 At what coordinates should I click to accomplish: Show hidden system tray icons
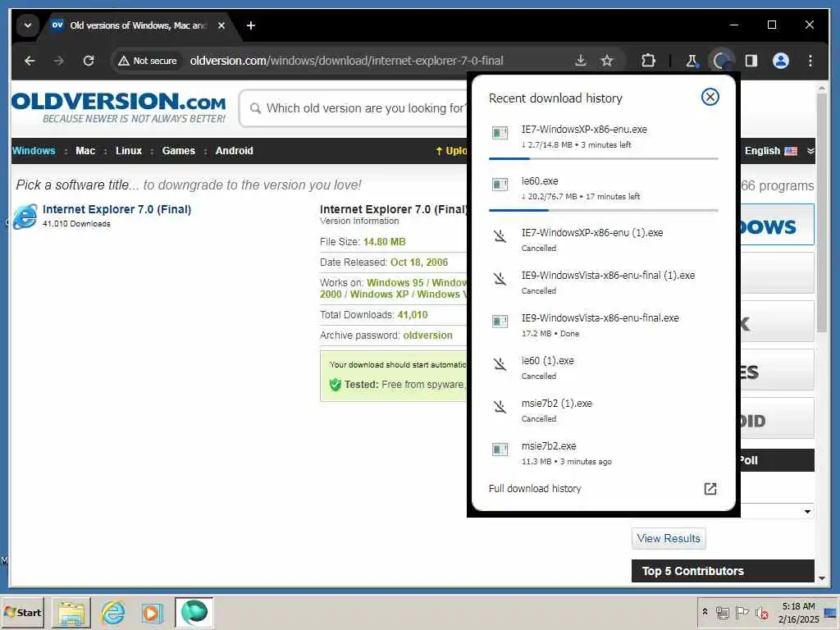(x=705, y=612)
